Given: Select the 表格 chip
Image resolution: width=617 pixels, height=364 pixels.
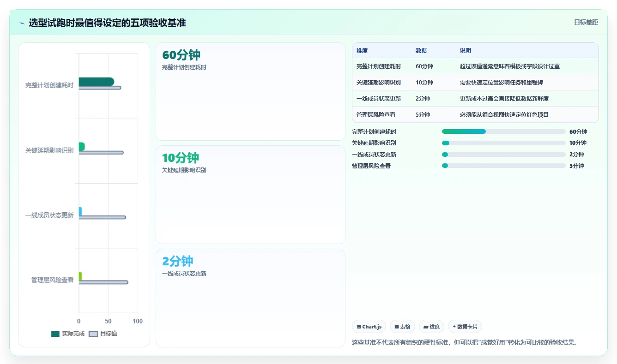Looking at the screenshot, I should [x=402, y=327].
